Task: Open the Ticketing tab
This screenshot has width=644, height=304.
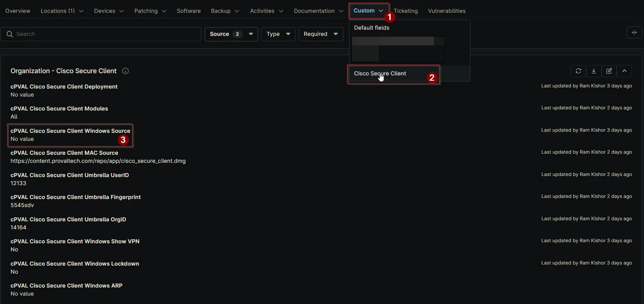Action: tap(406, 11)
